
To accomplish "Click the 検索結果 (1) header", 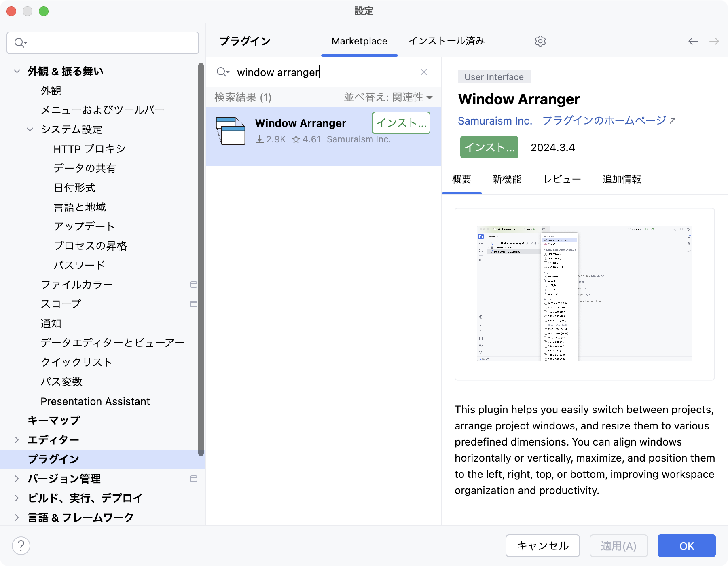I will tap(243, 97).
